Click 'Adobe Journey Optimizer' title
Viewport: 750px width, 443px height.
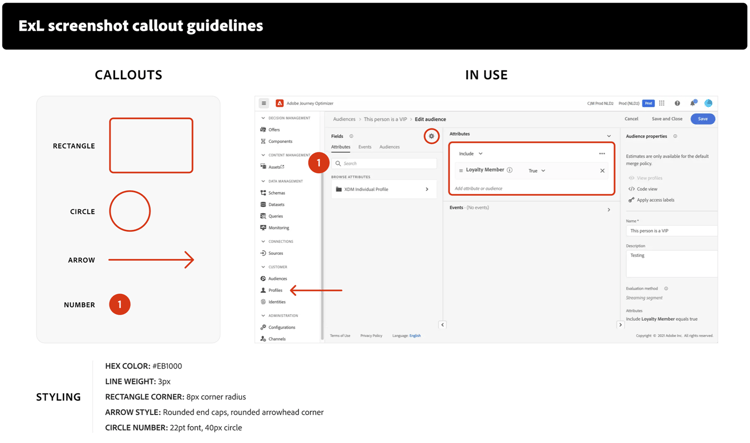[310, 103]
